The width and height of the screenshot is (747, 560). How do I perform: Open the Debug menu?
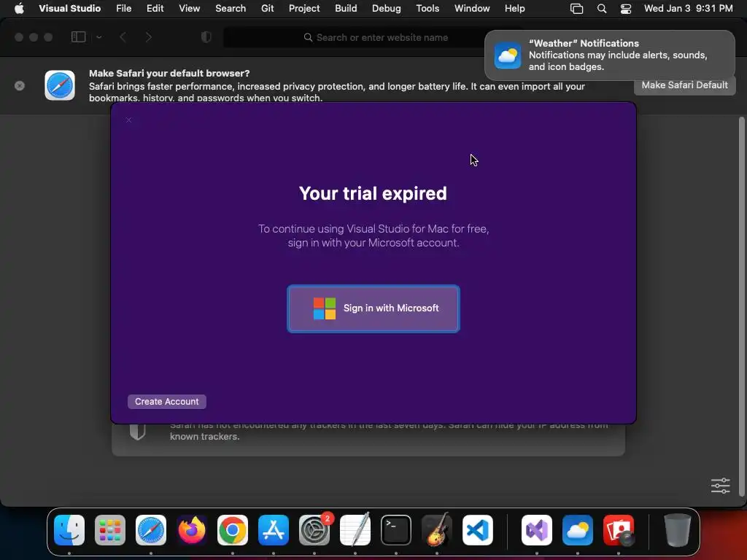(387, 8)
